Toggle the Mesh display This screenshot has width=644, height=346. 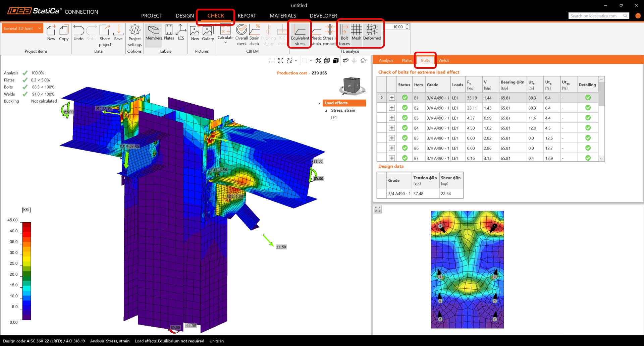point(356,33)
